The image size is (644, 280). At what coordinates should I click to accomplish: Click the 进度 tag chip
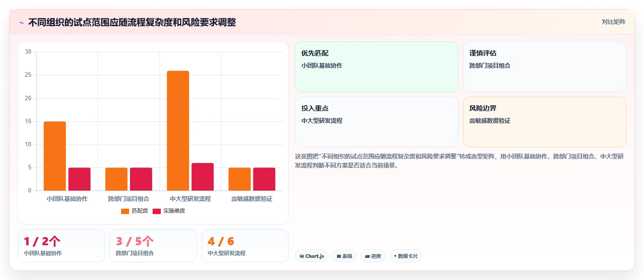373,256
